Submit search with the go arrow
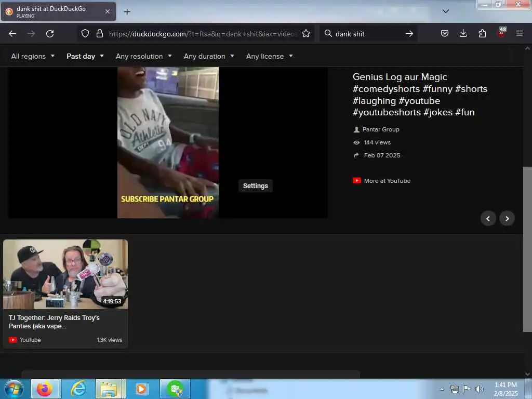 409,34
